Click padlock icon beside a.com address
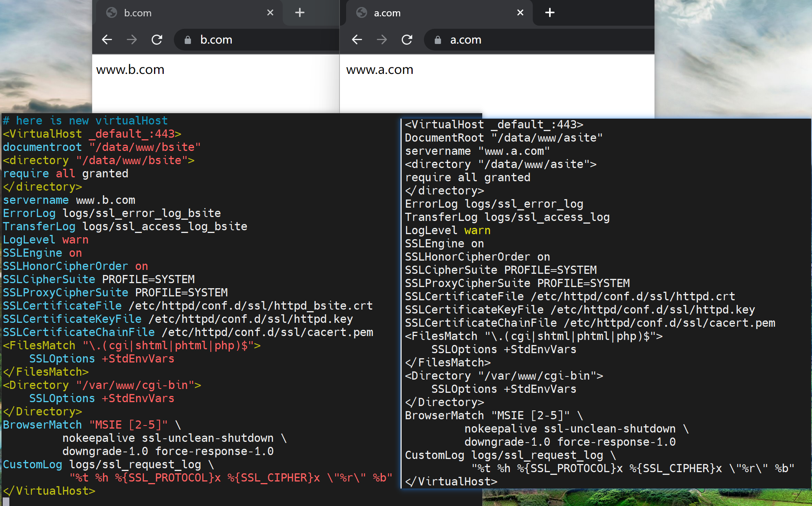The height and width of the screenshot is (506, 812). coord(438,40)
